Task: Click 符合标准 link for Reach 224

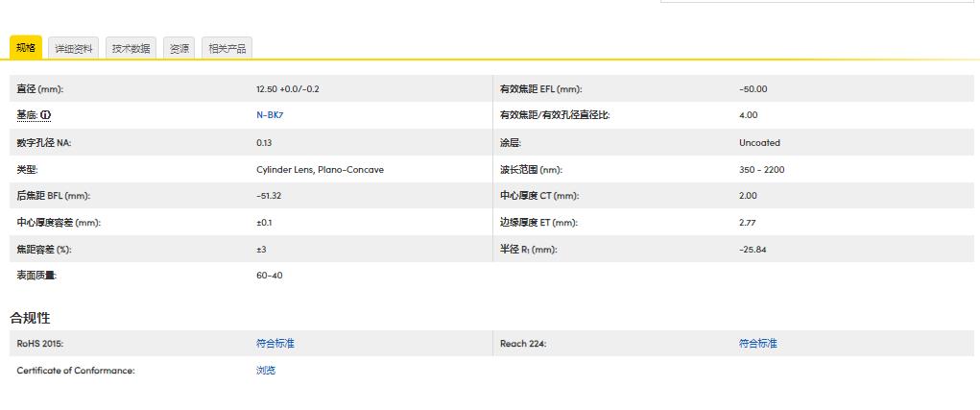Action: [x=758, y=344]
